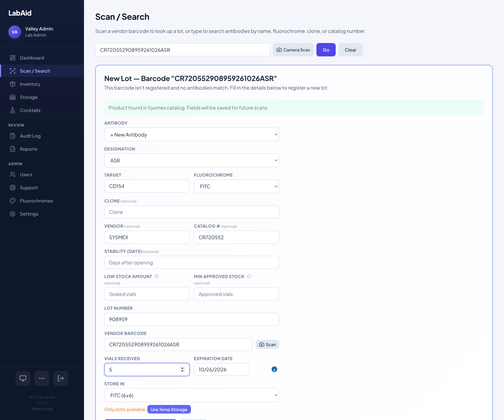Click the Camera Scan button
The height and width of the screenshot is (420, 504).
(293, 50)
